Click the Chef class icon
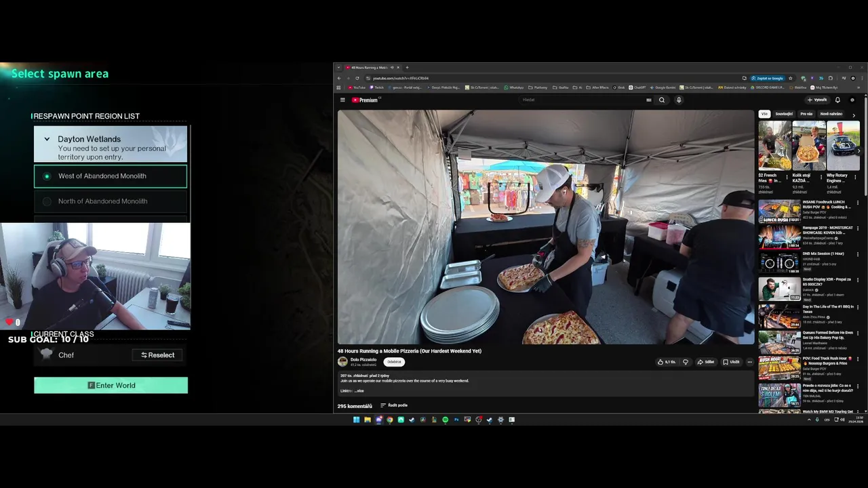The width and height of the screenshot is (868, 488). click(46, 354)
